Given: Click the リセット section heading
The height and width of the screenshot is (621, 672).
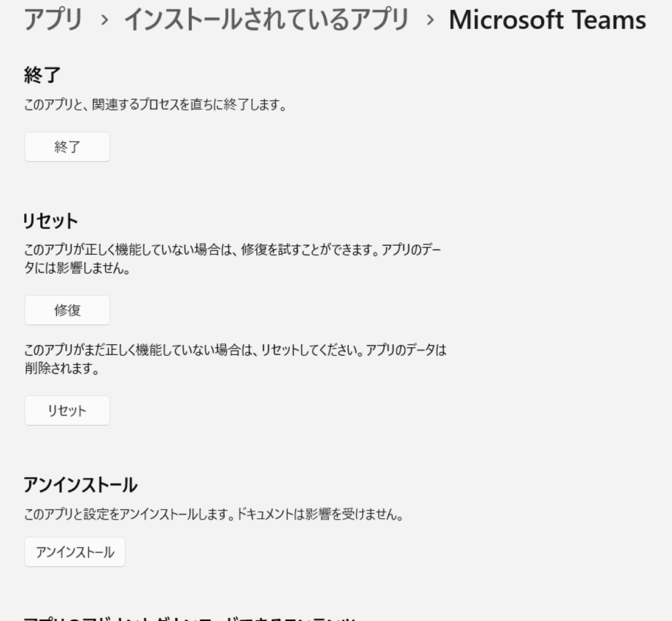Looking at the screenshot, I should [51, 221].
